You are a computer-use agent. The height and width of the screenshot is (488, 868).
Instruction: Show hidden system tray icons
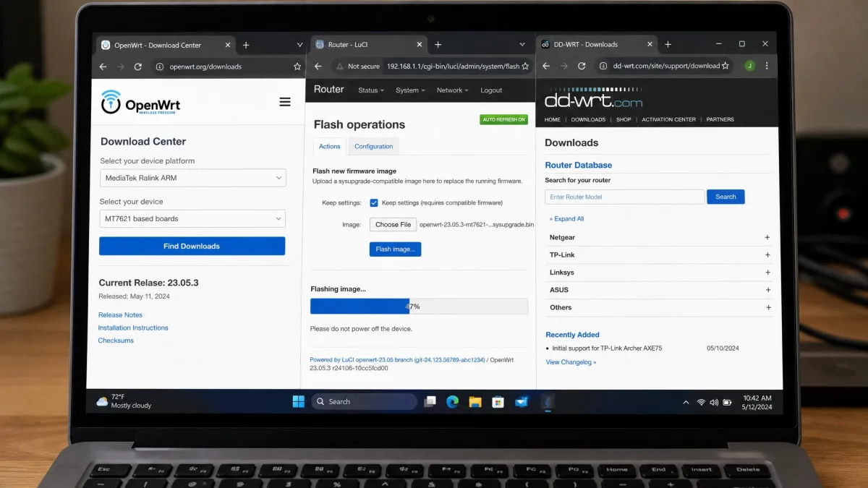[x=686, y=402]
